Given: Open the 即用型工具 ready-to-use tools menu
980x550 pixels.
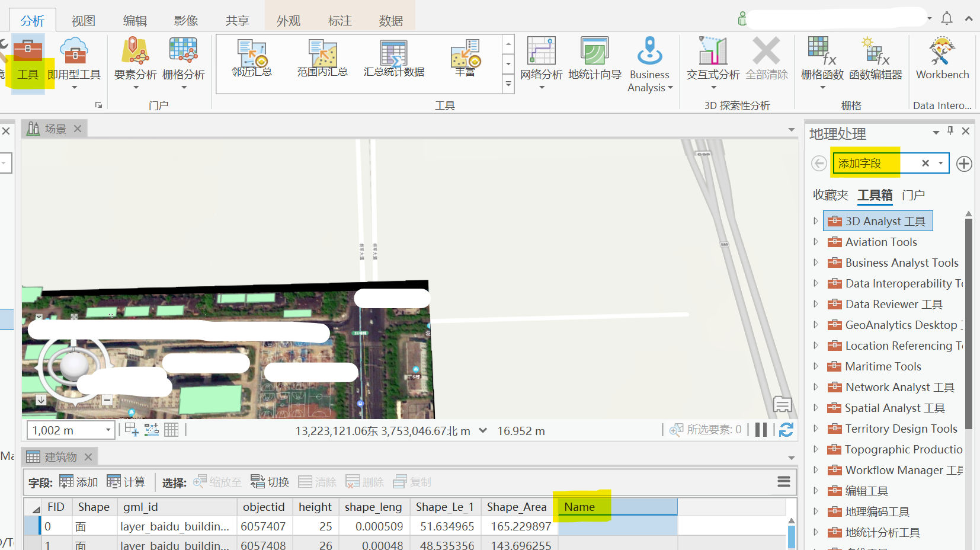Looking at the screenshot, I should (74, 63).
